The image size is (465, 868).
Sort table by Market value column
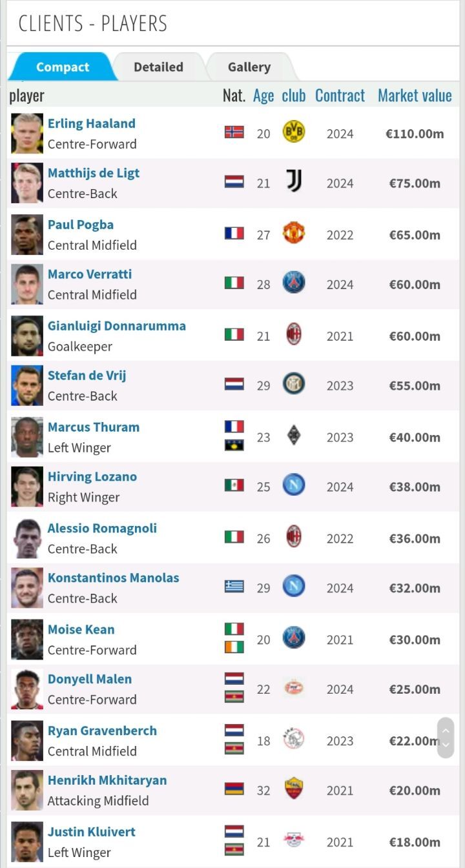415,96
